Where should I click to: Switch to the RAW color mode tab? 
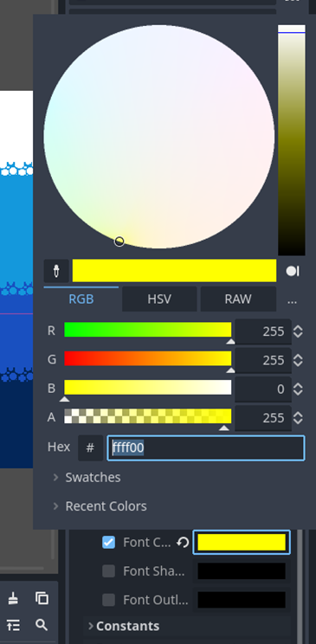click(238, 299)
